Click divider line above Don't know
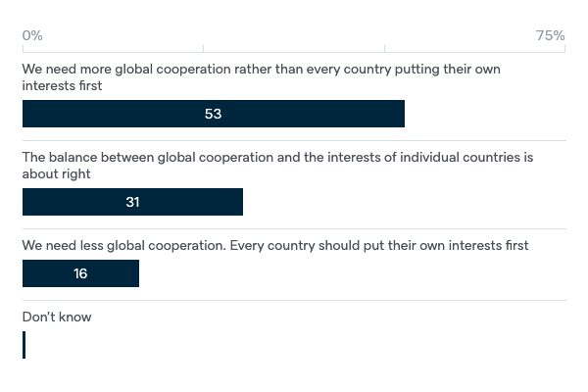 tap(294, 300)
